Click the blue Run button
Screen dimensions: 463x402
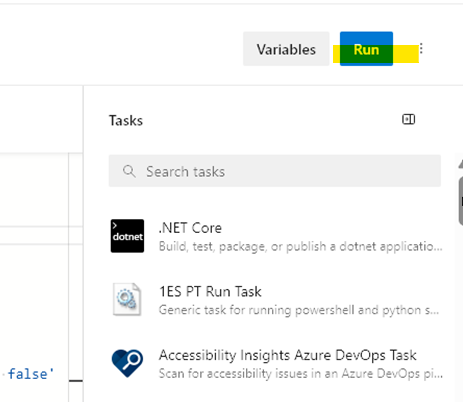(366, 49)
